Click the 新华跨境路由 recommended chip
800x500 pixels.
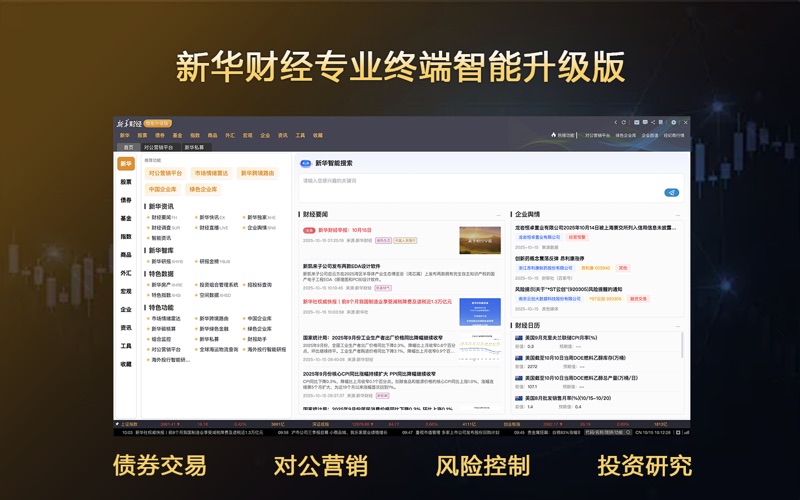coord(257,173)
